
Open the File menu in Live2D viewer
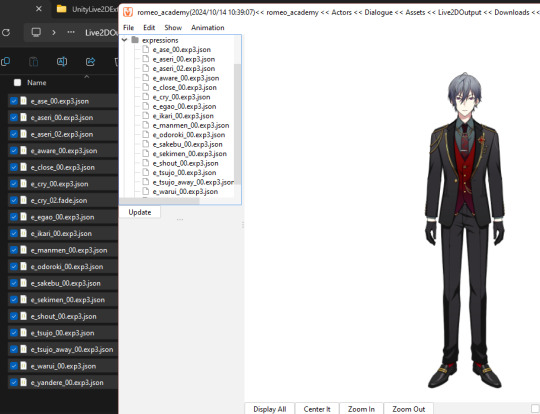coord(128,28)
